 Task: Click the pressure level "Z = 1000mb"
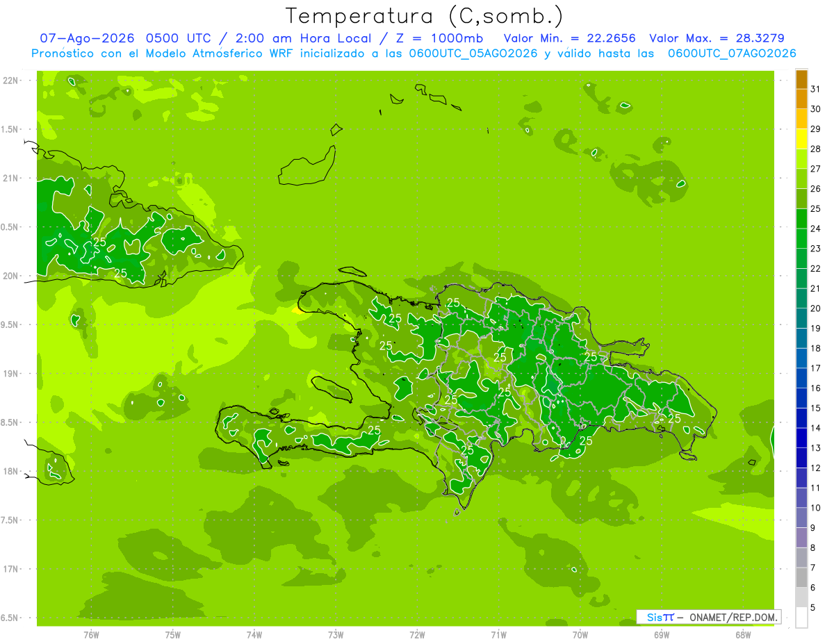coord(441,38)
